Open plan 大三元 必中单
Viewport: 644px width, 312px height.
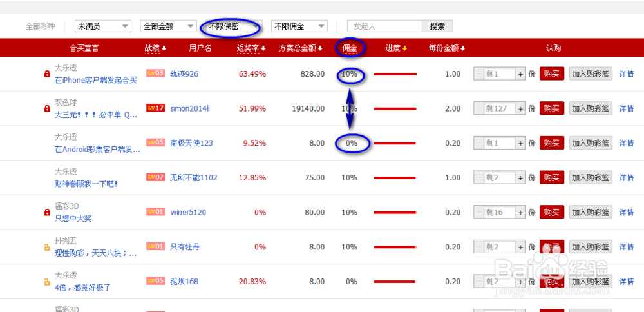(x=96, y=115)
